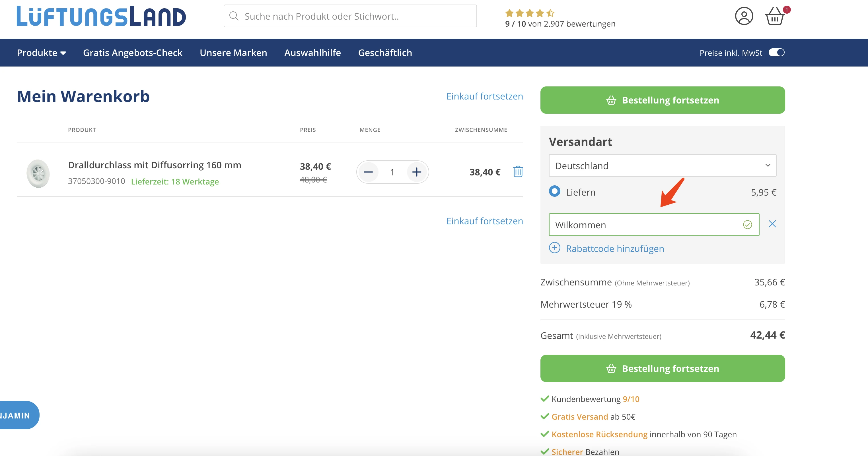Click Einkauf fortsetzen link beside Mein Warenkorb
Viewport: 868px width, 456px height.
pyautogui.click(x=485, y=96)
